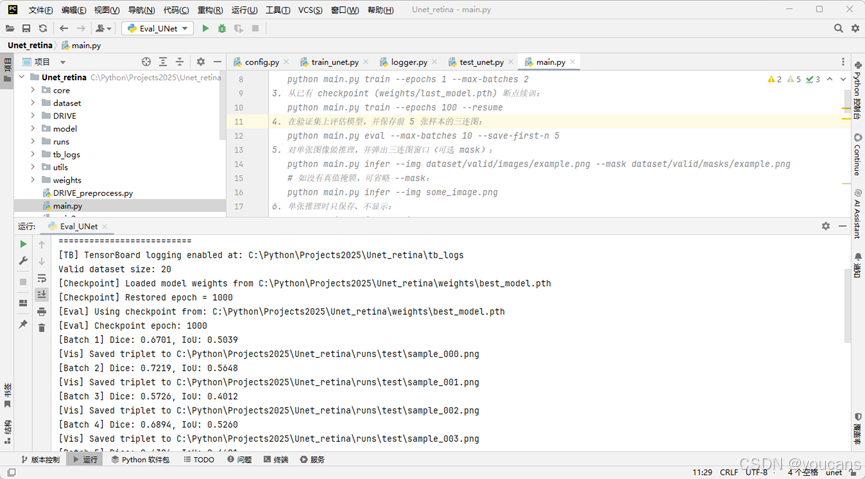Expand the dataset folder

pyautogui.click(x=33, y=103)
